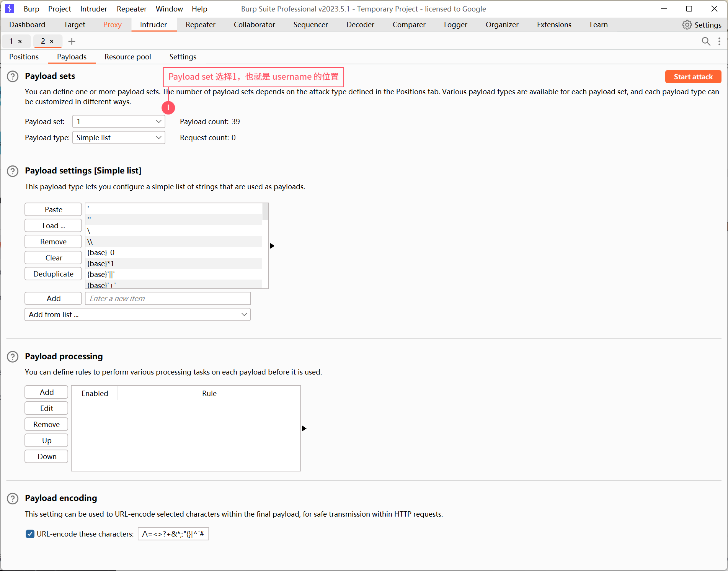Open help for Payload encoding
Screen dimensions: 728x571
click(13, 499)
